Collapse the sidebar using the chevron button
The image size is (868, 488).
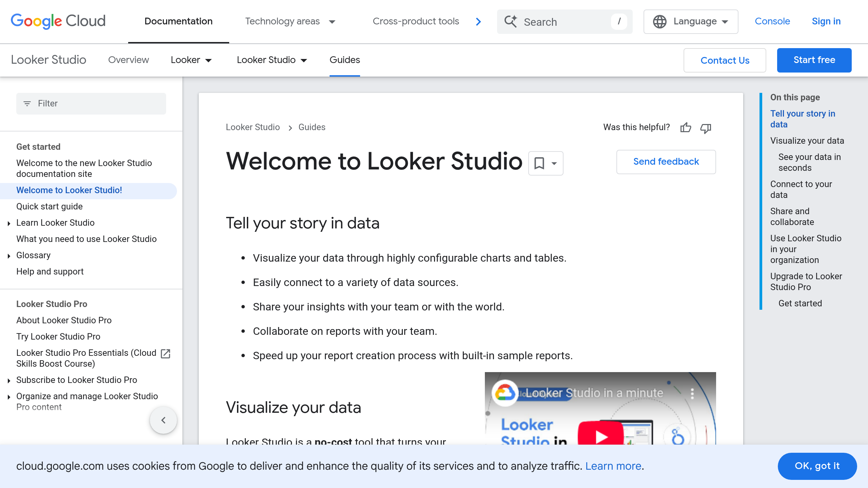pyautogui.click(x=163, y=420)
